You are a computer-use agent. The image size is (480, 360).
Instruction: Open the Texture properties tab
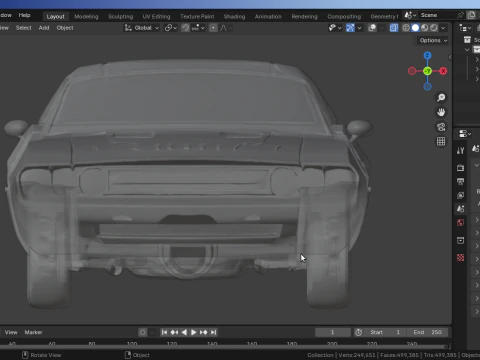point(461,258)
